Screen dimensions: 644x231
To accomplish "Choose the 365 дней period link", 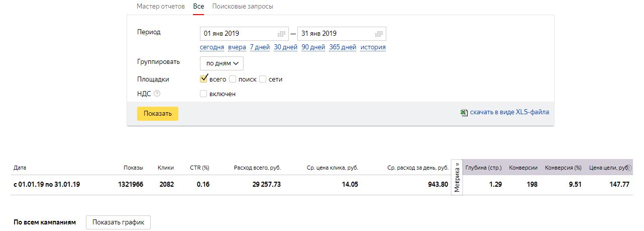I will coord(343,47).
